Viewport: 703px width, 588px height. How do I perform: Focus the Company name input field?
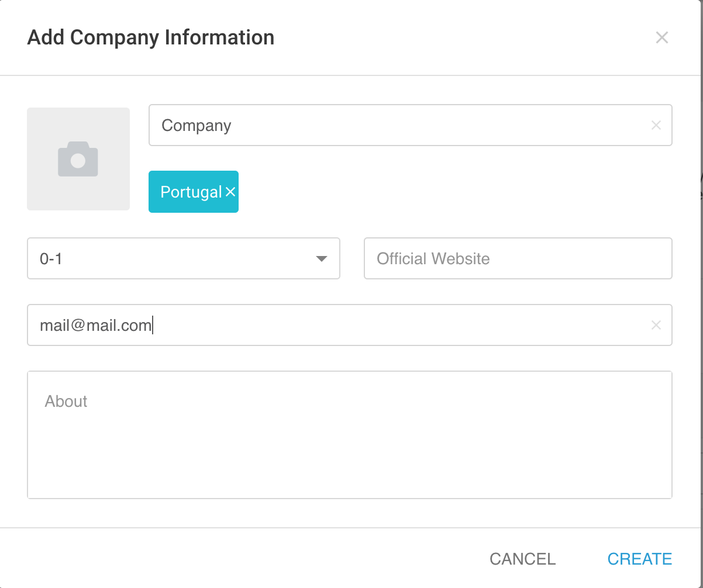pos(411,125)
